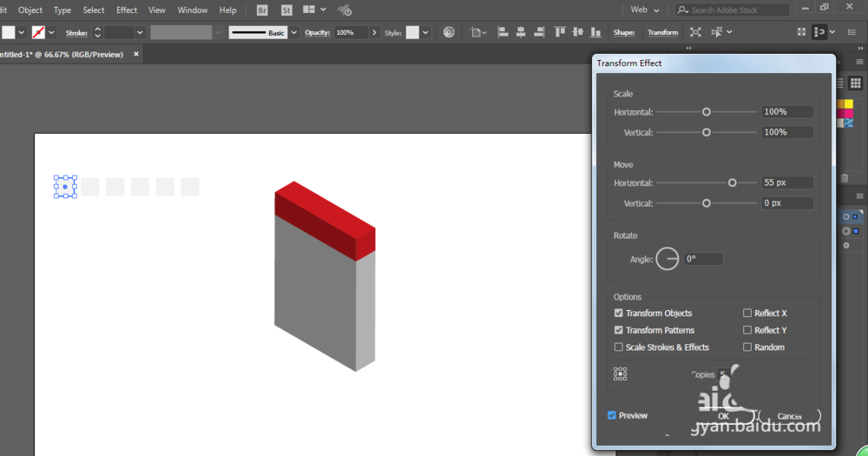Click the Isolate Selected Object icon
The image size is (868, 456).
pyautogui.click(x=695, y=32)
